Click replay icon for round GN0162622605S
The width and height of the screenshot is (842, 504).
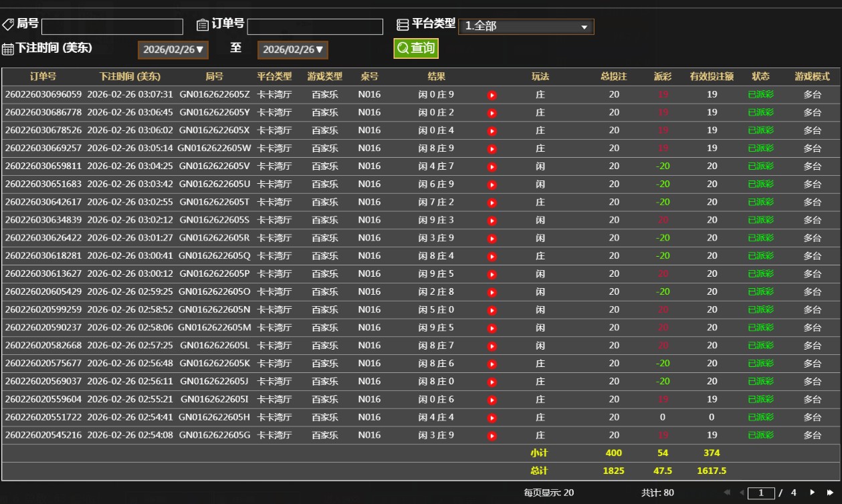(x=492, y=221)
